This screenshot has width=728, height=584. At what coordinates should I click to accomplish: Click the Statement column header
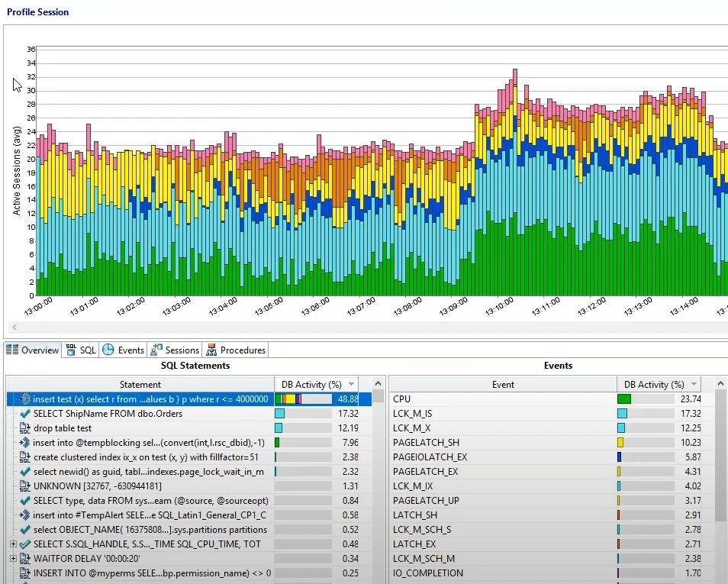140,384
